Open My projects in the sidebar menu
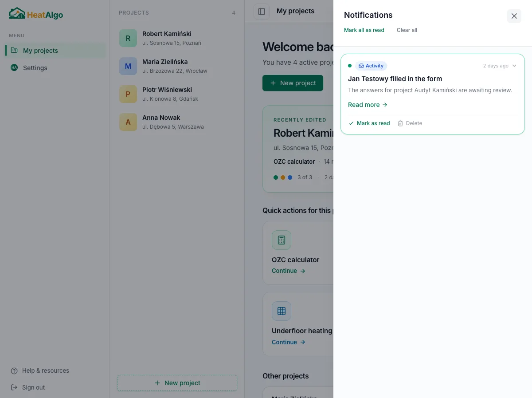532x398 pixels. tap(56, 51)
